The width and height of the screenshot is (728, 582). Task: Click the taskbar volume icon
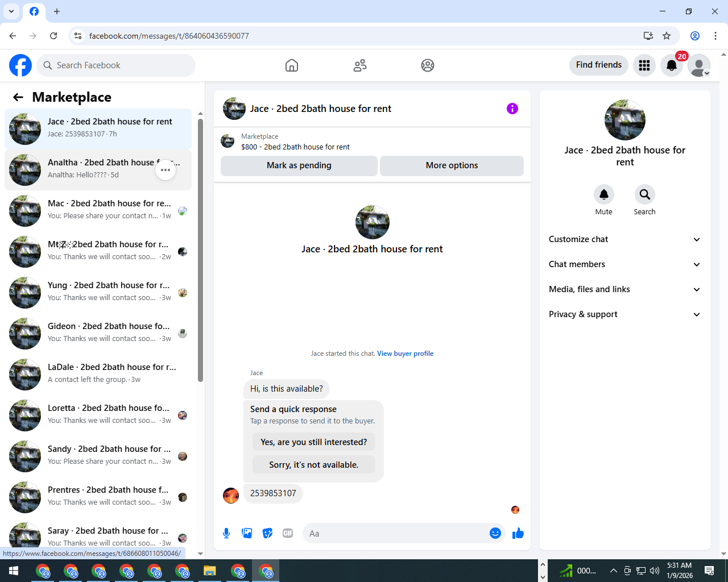(x=655, y=571)
